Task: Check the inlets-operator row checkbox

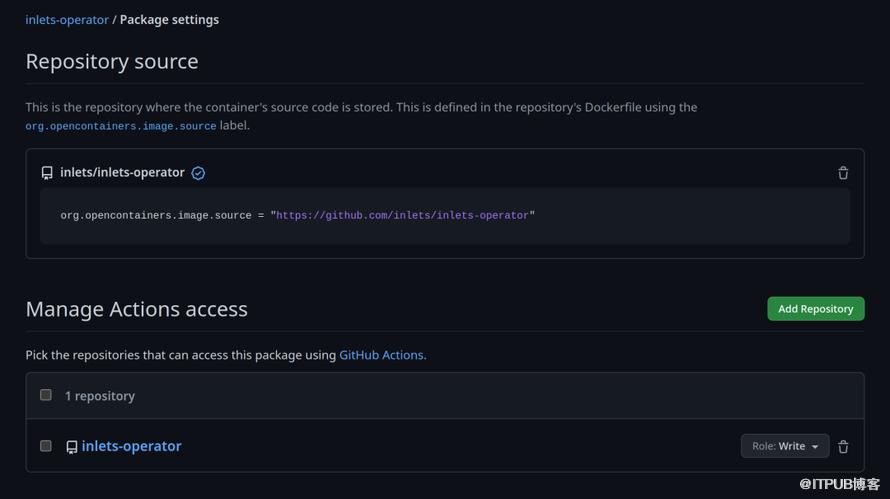Action: pos(46,446)
